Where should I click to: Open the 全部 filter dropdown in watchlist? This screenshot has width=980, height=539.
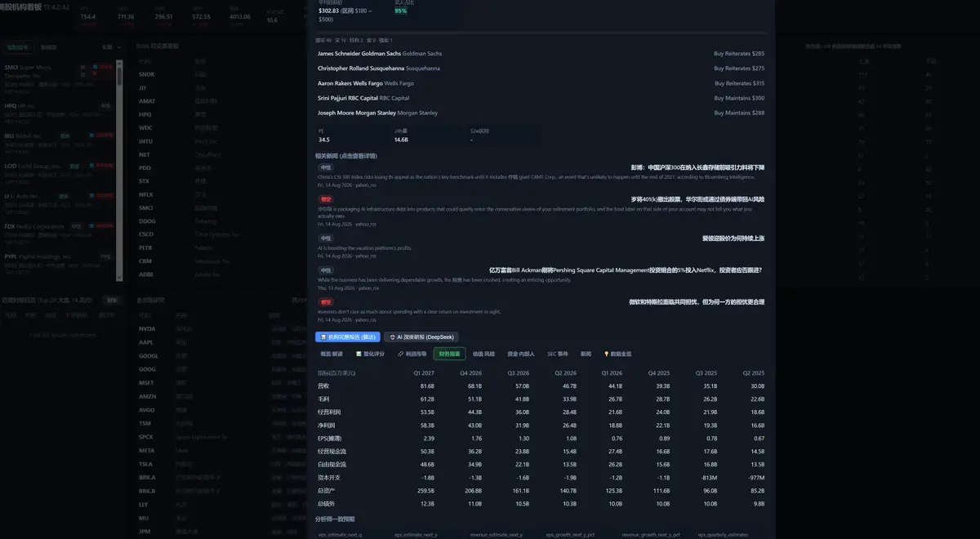111,47
